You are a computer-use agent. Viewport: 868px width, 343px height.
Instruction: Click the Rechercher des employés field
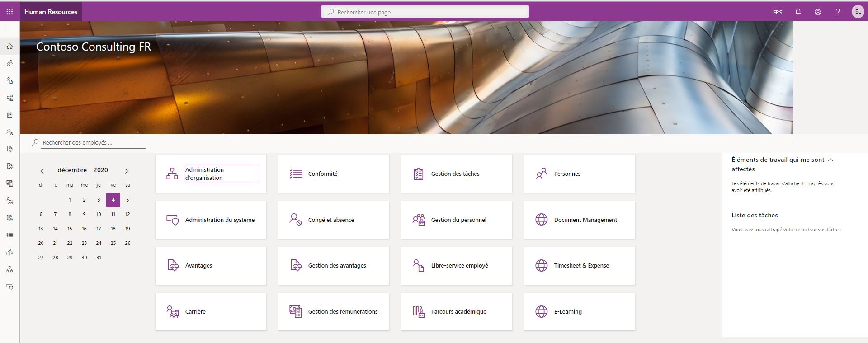pyautogui.click(x=93, y=143)
